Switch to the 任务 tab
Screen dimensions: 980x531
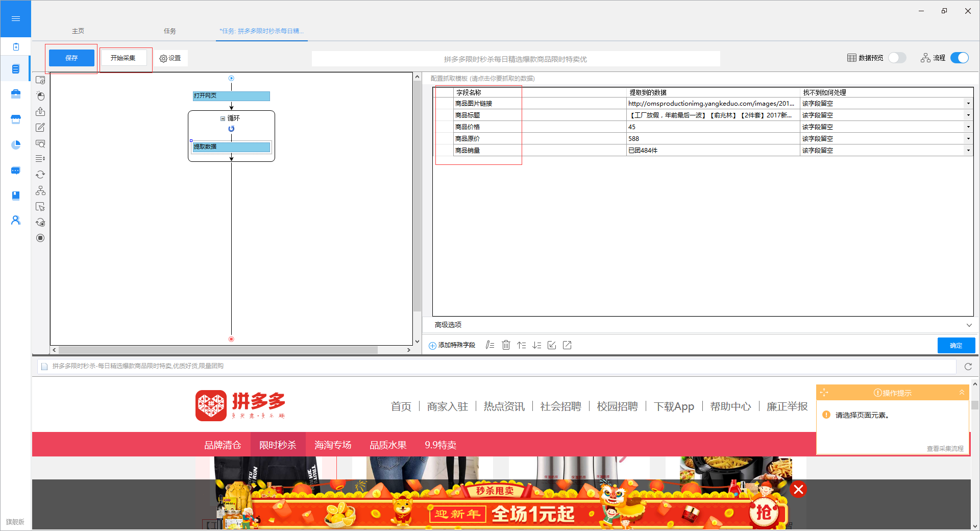[x=170, y=31]
